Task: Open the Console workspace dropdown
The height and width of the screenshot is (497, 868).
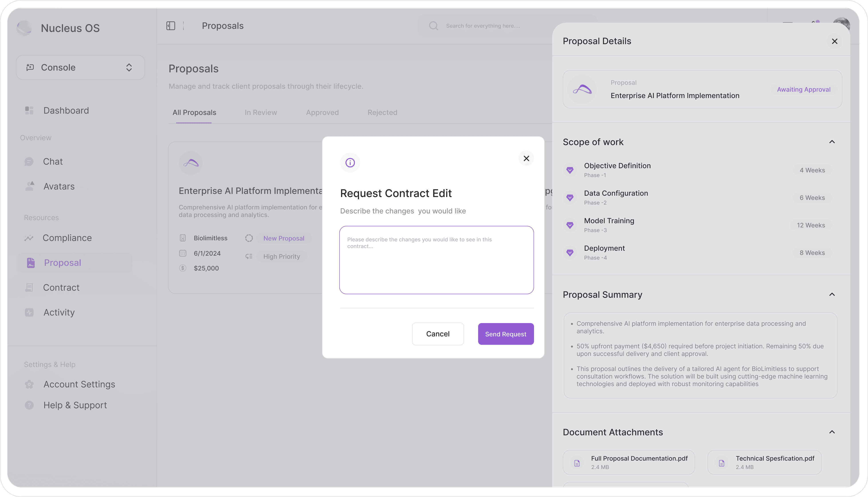Action: pos(81,68)
